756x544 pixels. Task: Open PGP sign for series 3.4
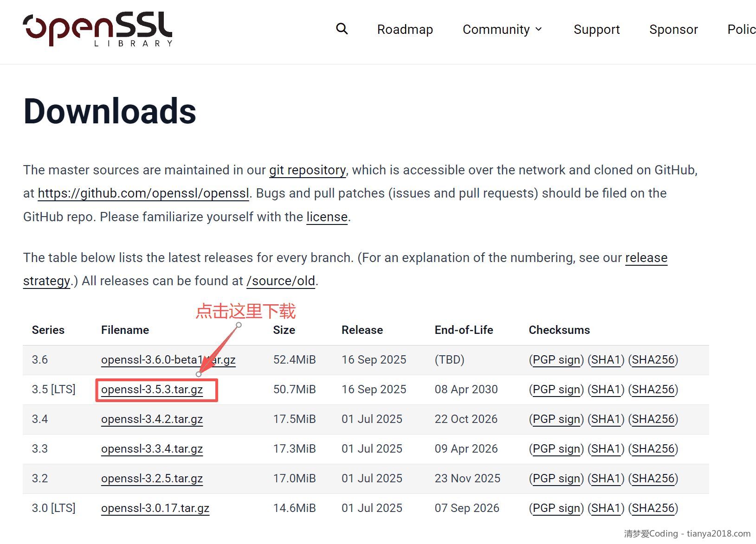tap(556, 419)
